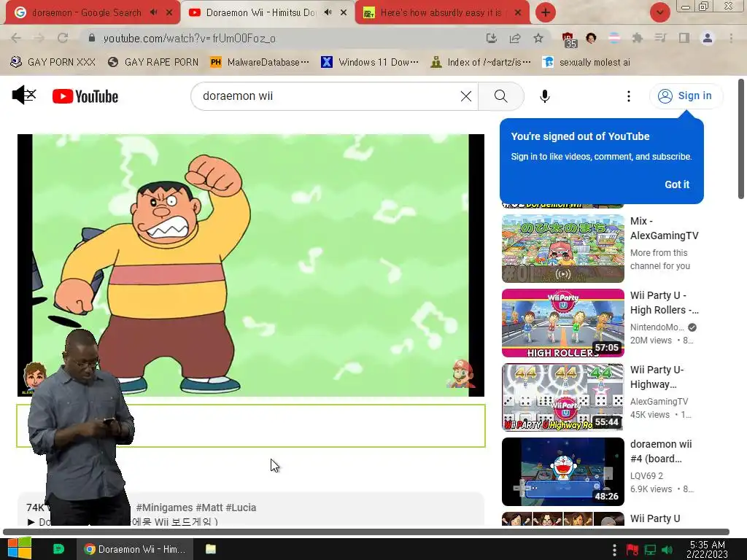
Task: Open the Windows 11 Dow... bookmark
Action: [370, 62]
